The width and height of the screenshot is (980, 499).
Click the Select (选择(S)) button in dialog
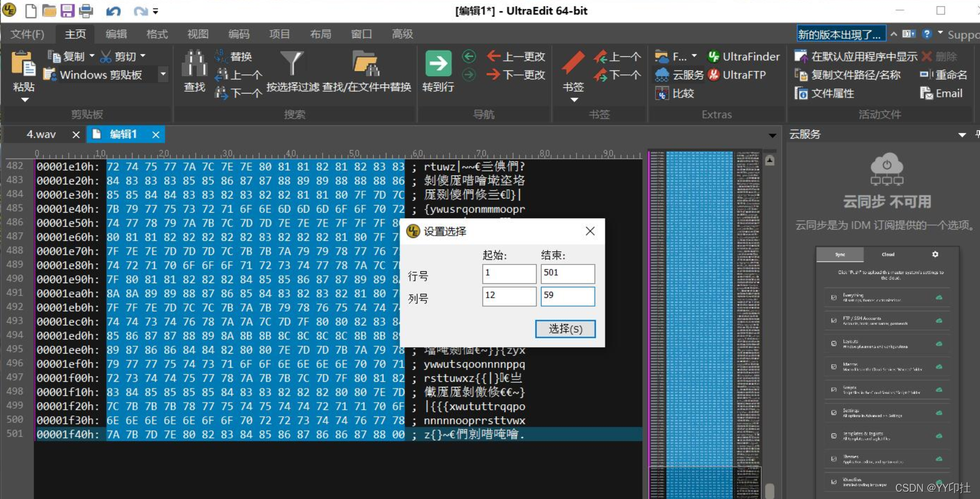pos(565,329)
